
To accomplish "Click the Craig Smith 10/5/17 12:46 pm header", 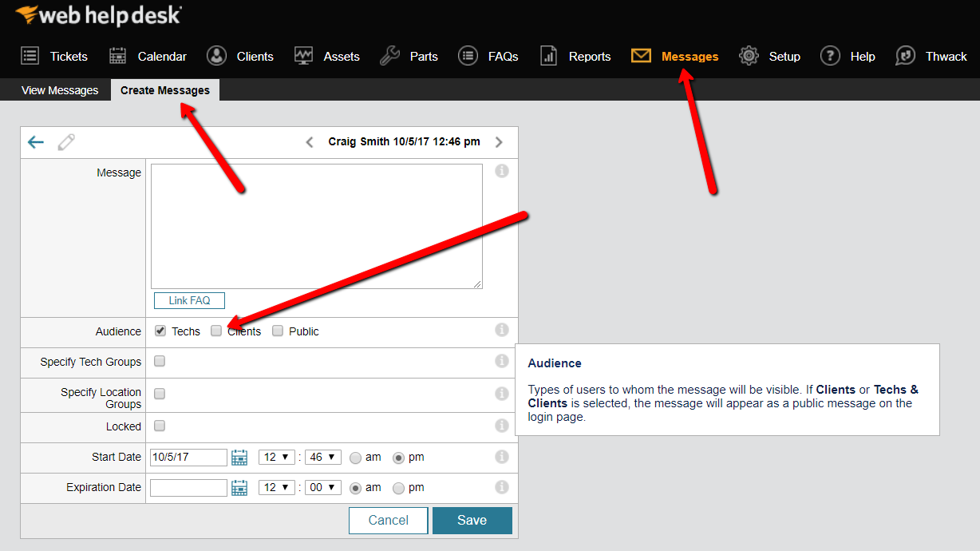I will click(405, 141).
